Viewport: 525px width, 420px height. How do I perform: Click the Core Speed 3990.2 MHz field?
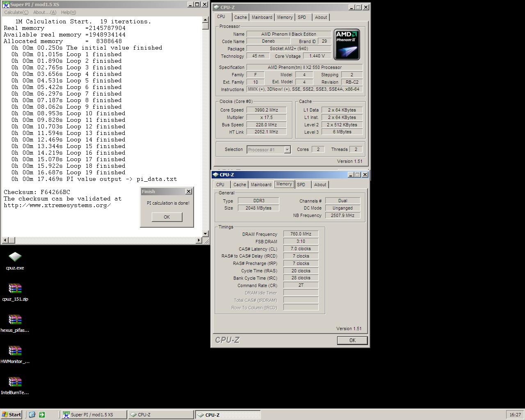(266, 110)
